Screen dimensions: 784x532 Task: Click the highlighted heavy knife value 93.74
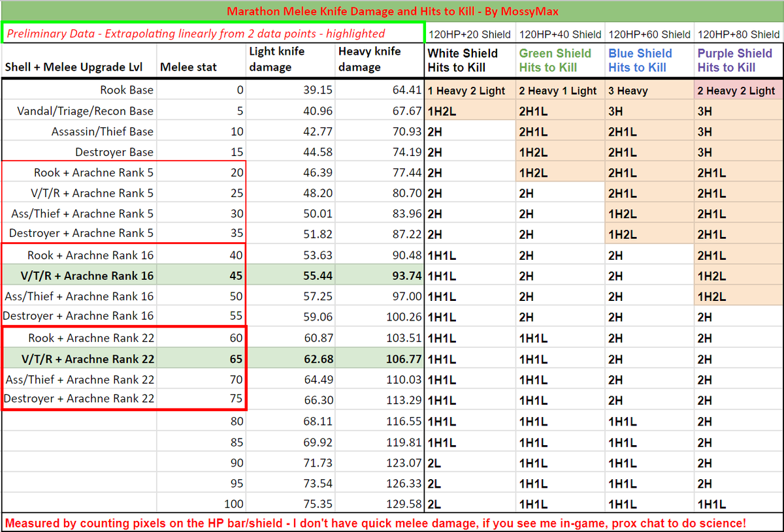click(380, 275)
